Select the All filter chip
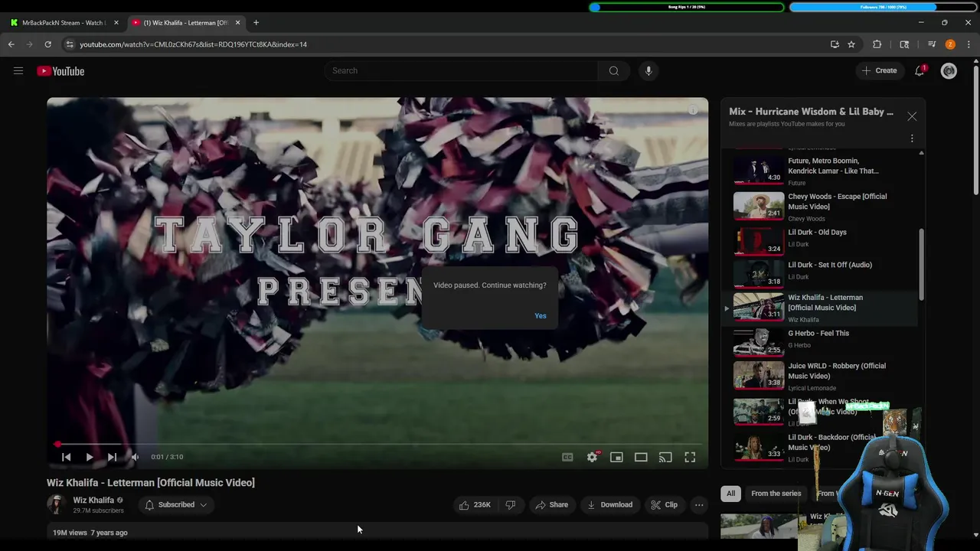 [730, 494]
